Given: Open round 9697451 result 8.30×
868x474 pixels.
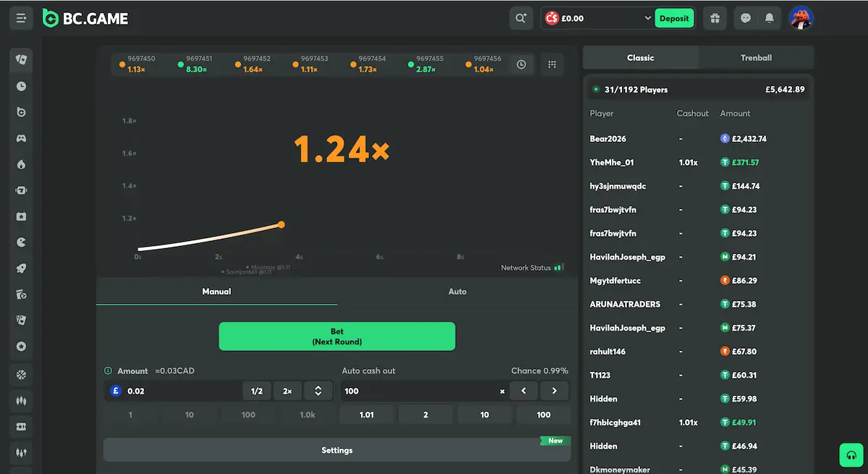Looking at the screenshot, I should [x=195, y=64].
